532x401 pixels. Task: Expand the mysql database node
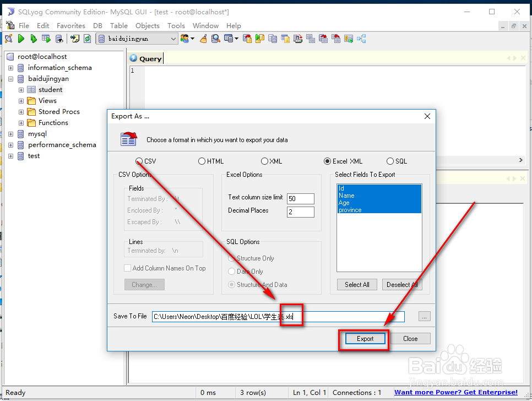point(11,134)
